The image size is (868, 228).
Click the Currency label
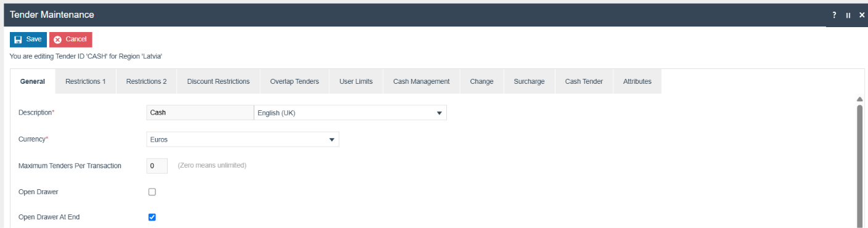coord(33,140)
